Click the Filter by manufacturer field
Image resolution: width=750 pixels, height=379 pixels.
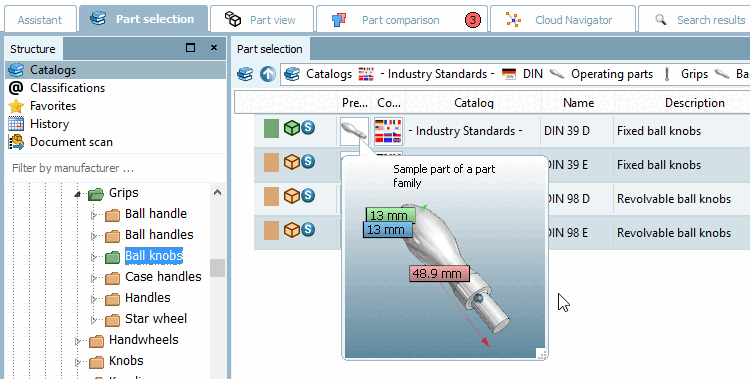tap(115, 168)
